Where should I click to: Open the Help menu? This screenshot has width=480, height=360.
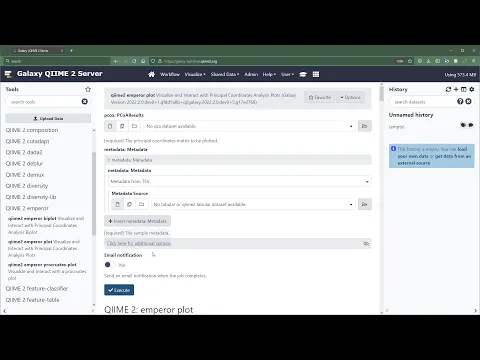click(x=269, y=74)
